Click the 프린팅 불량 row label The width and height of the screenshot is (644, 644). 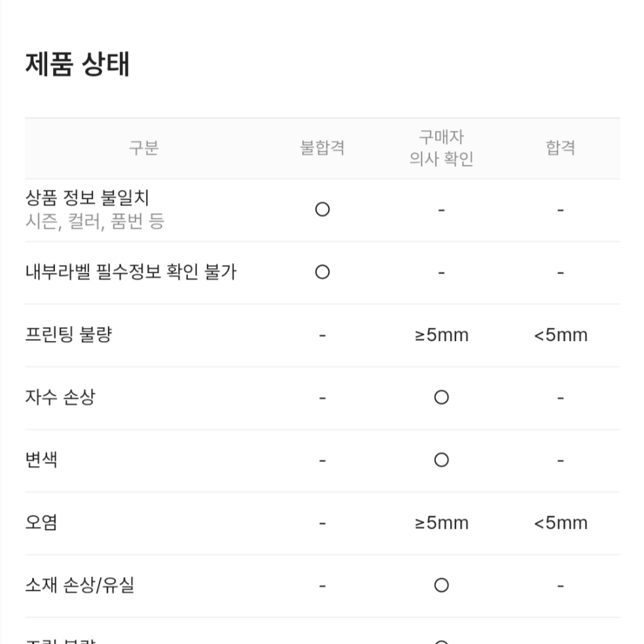[x=69, y=334]
